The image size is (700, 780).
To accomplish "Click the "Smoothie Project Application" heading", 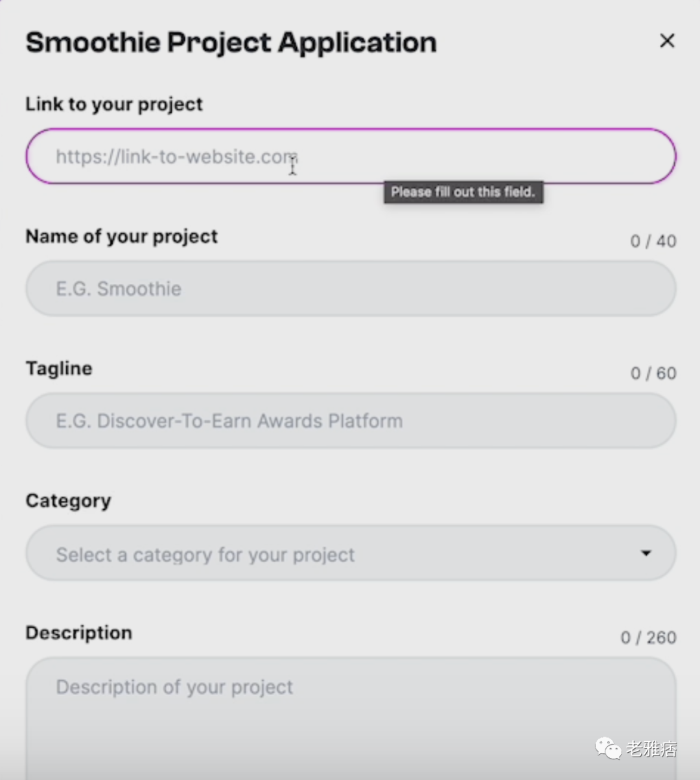I will [231, 43].
